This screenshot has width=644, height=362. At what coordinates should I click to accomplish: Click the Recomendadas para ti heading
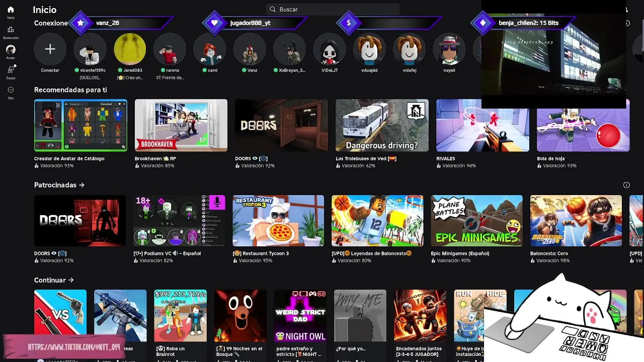click(70, 89)
